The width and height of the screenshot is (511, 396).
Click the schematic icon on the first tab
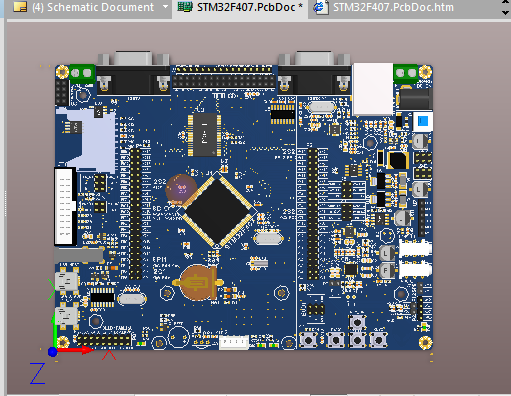(20, 7)
